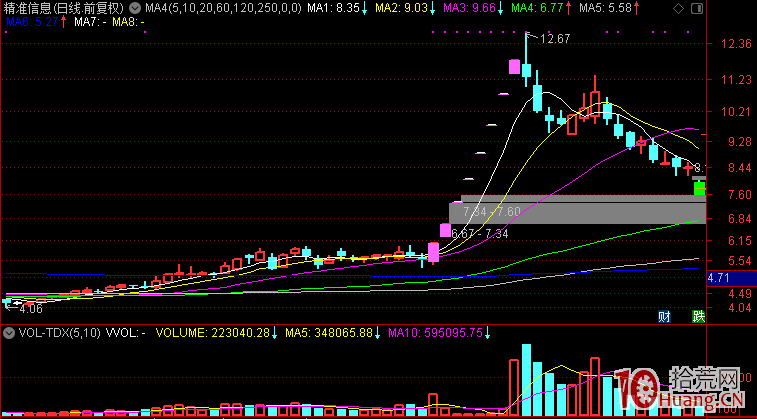Viewport: 757px width, 419px height.
Task: Click the 4.49 price axis label
Action: tap(739, 293)
